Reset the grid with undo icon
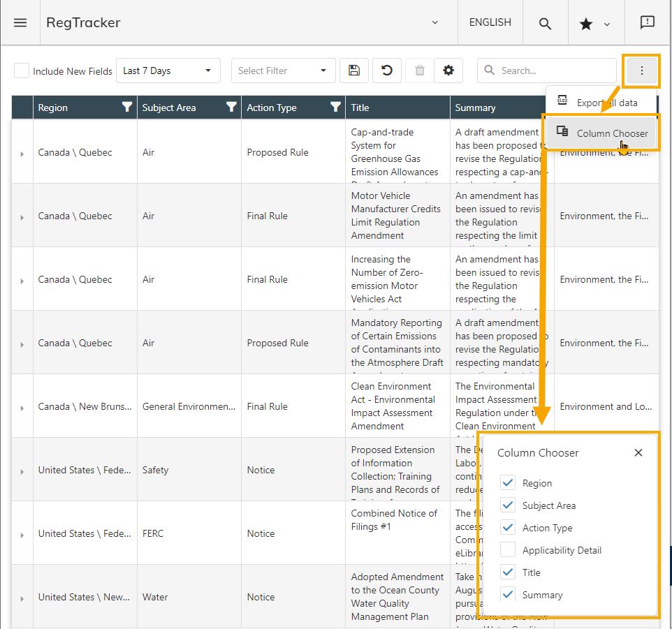This screenshot has width=672, height=629. coord(386,71)
